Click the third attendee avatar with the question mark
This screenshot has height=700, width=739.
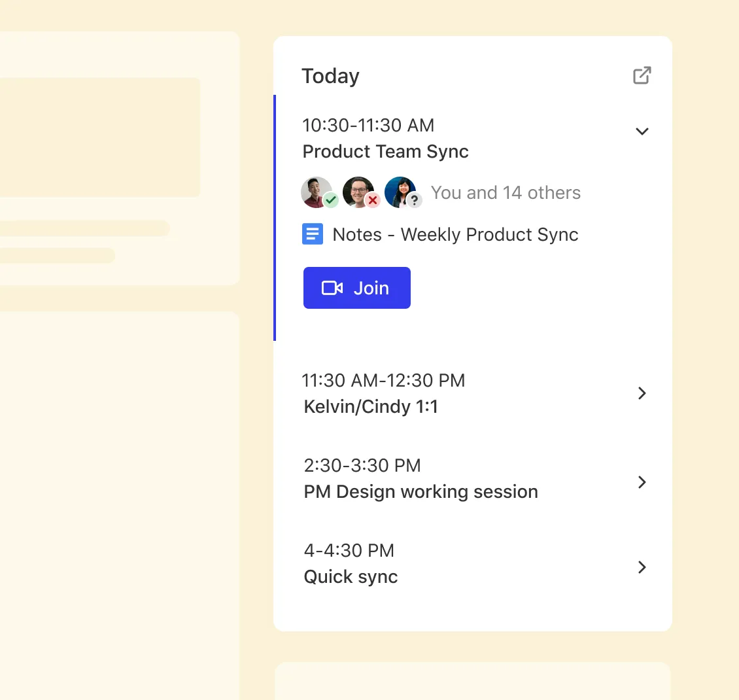click(x=399, y=192)
